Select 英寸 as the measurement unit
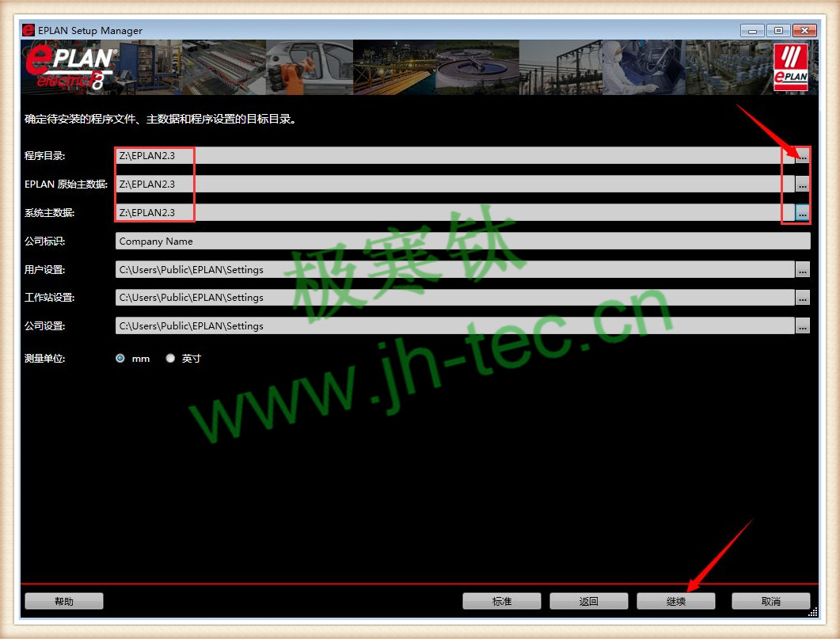This screenshot has width=840, height=639. coord(170,359)
